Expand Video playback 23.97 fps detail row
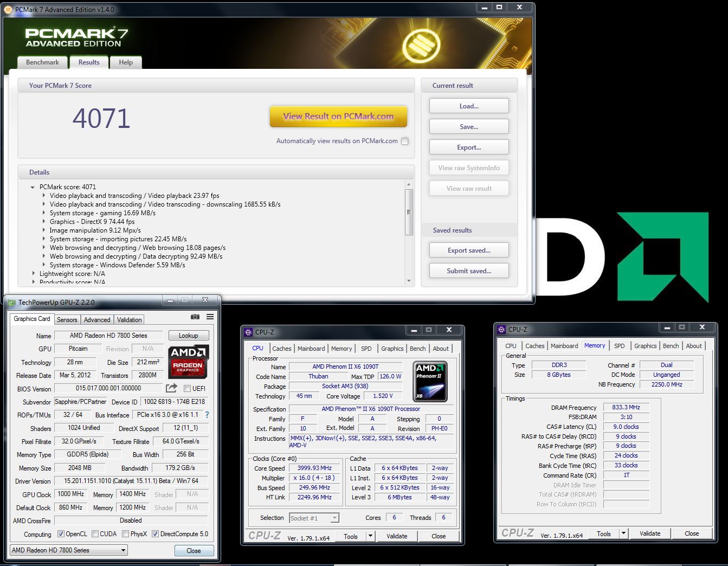Viewport: 728px width, 566px height. click(x=44, y=196)
